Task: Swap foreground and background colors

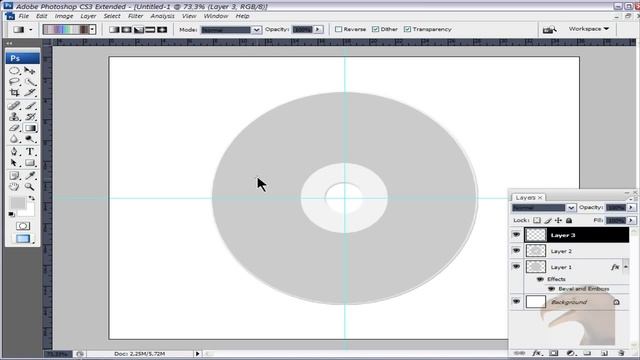Action: [x=32, y=198]
